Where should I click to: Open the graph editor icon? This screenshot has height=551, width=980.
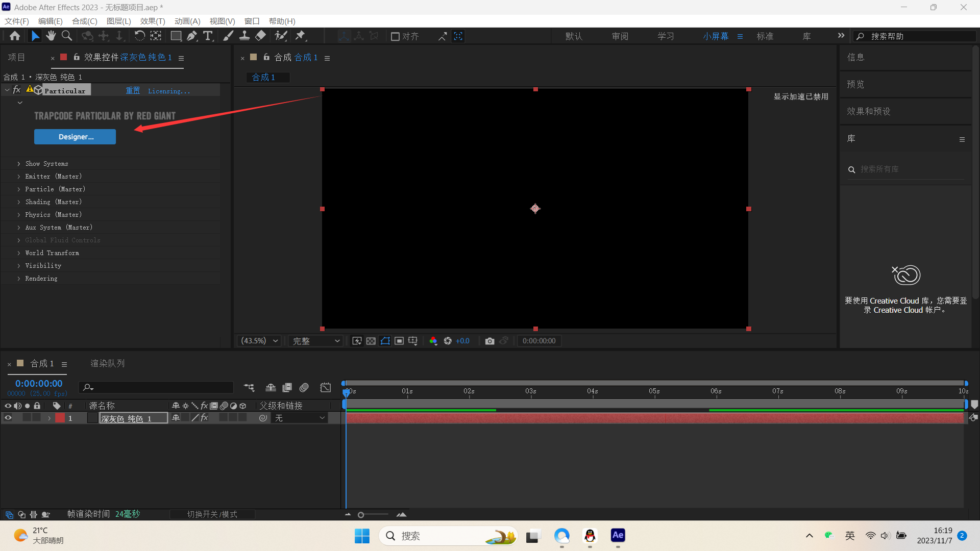tap(326, 388)
